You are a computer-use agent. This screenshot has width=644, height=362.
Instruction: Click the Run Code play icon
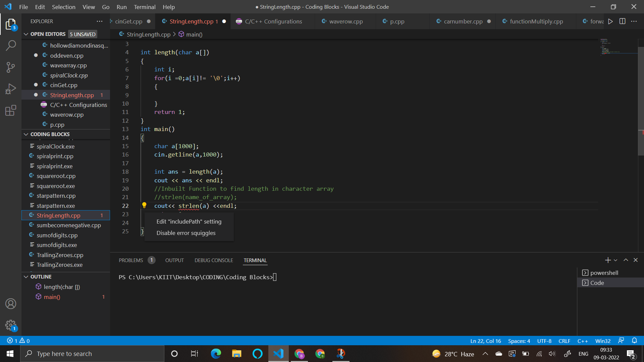(x=610, y=21)
